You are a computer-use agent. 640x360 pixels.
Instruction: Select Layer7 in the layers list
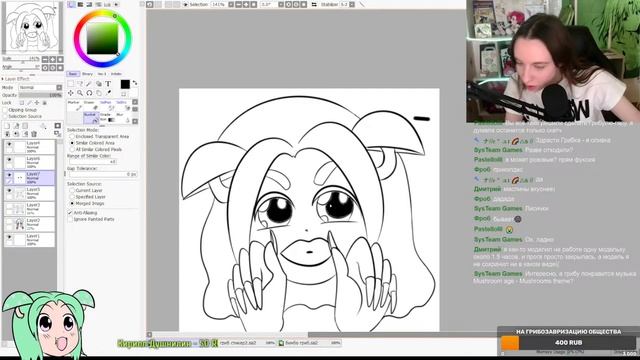coord(29,178)
